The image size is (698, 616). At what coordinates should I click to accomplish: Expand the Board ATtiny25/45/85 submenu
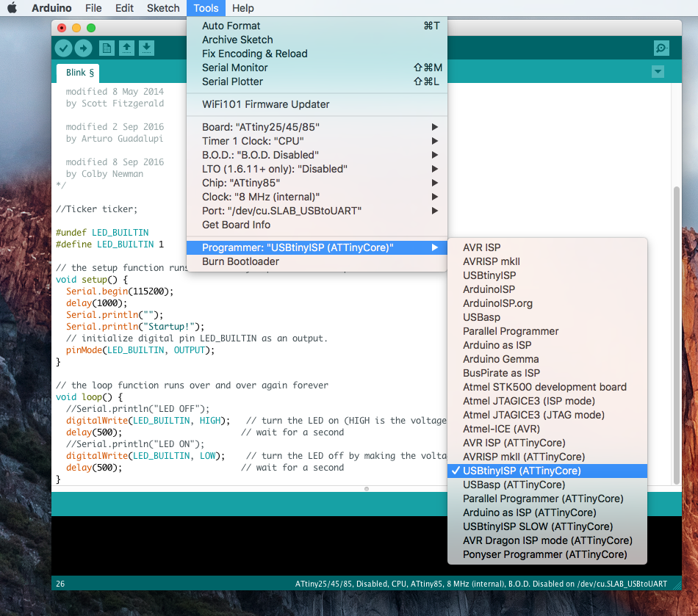317,127
